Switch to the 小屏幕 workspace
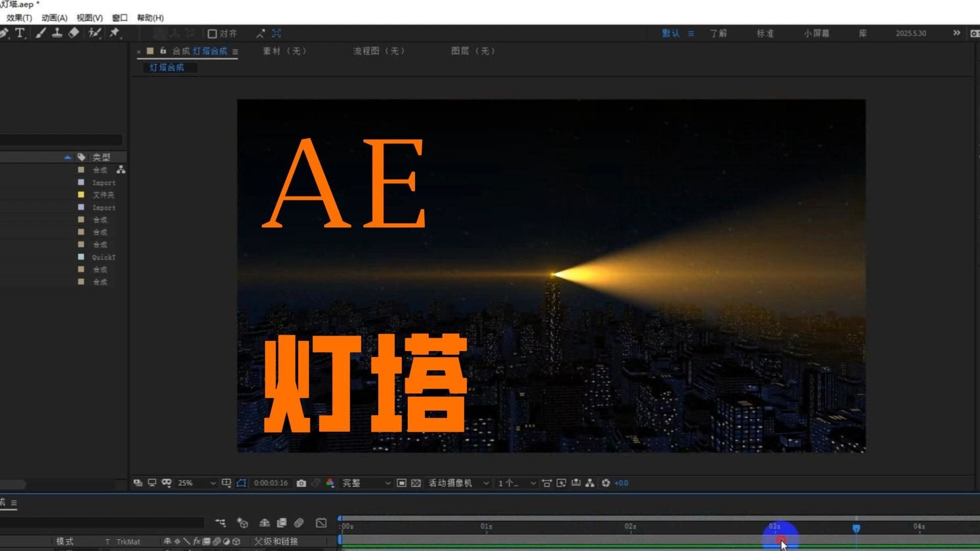The image size is (980, 551). tap(817, 34)
